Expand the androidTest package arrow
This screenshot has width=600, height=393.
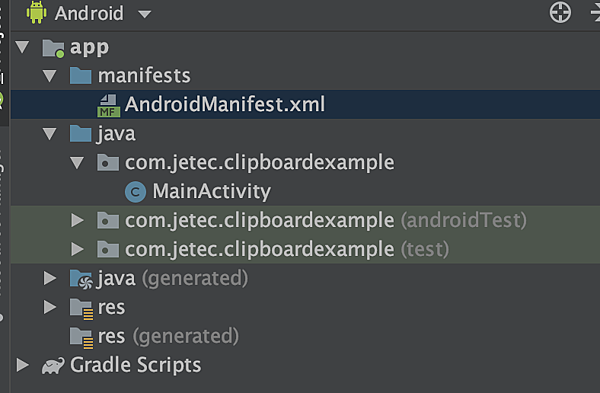pyautogui.click(x=77, y=220)
